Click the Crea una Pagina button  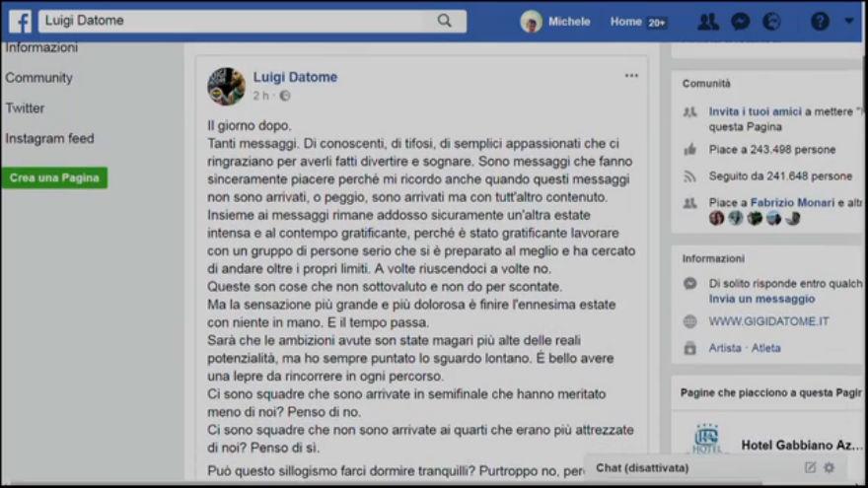(54, 177)
